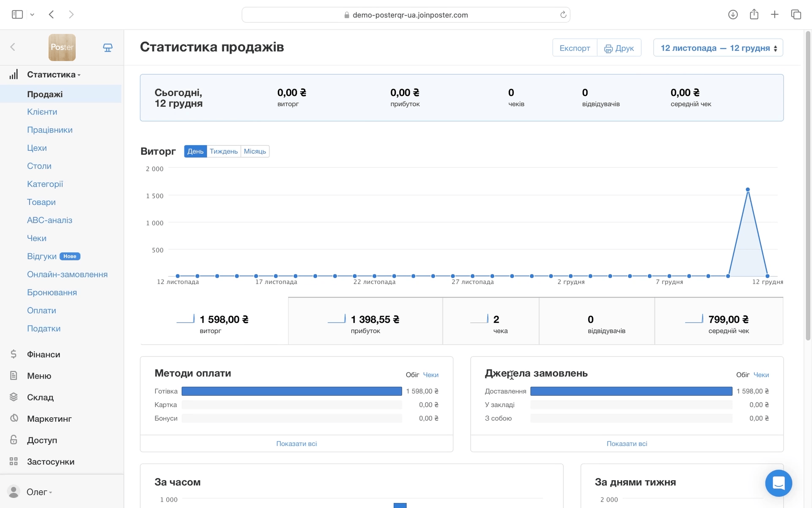
Task: Reload page with the refresh icon
Action: coord(563,15)
